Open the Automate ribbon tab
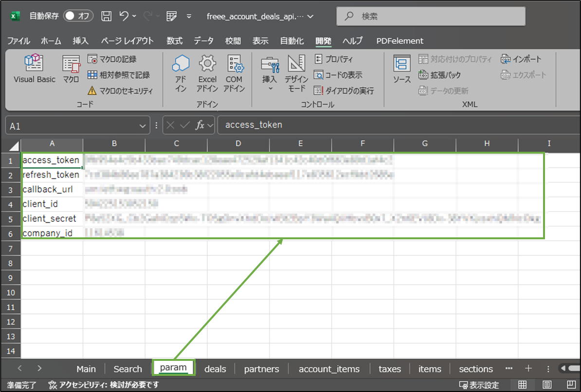Viewport: 581px width, 392px height. (291, 41)
